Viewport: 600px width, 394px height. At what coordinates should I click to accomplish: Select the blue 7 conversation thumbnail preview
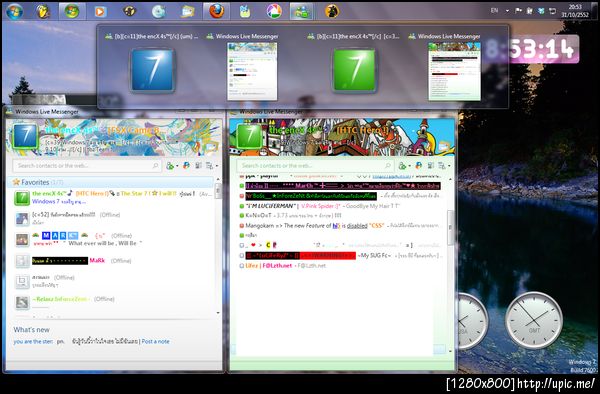click(152, 70)
